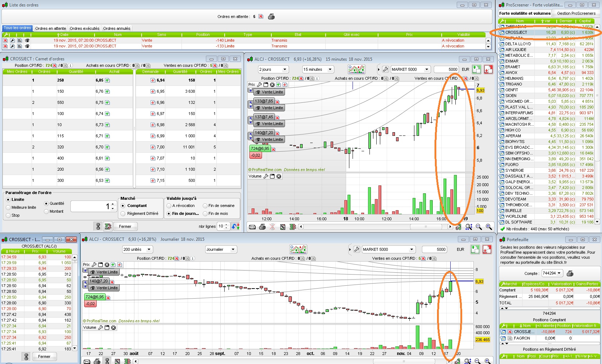Image resolution: width=602 pixels, height=364 pixels.
Task: Toggle the eye icon on the second order row
Action: coord(27,46)
